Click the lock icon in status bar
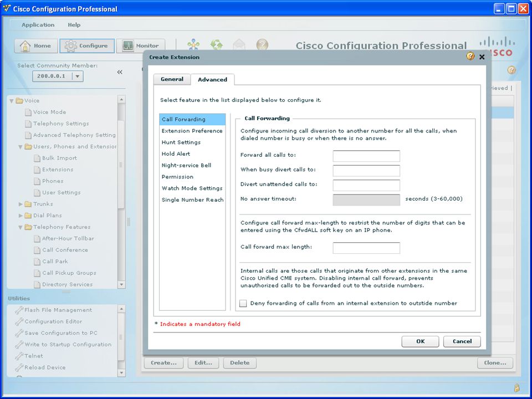Viewport: 532px width, 399px height. coord(516,387)
